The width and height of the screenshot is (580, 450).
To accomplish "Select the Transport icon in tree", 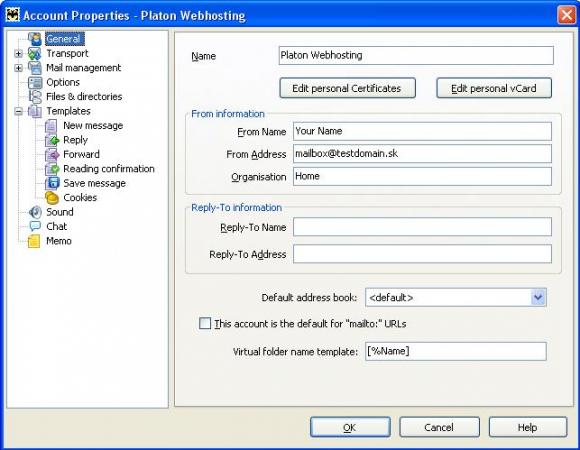I will pyautogui.click(x=35, y=54).
